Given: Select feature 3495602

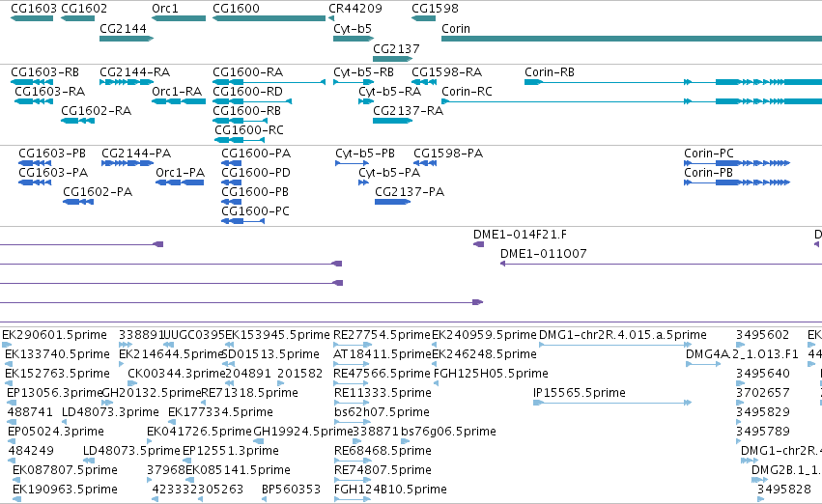Looking at the screenshot, I should click(740, 345).
